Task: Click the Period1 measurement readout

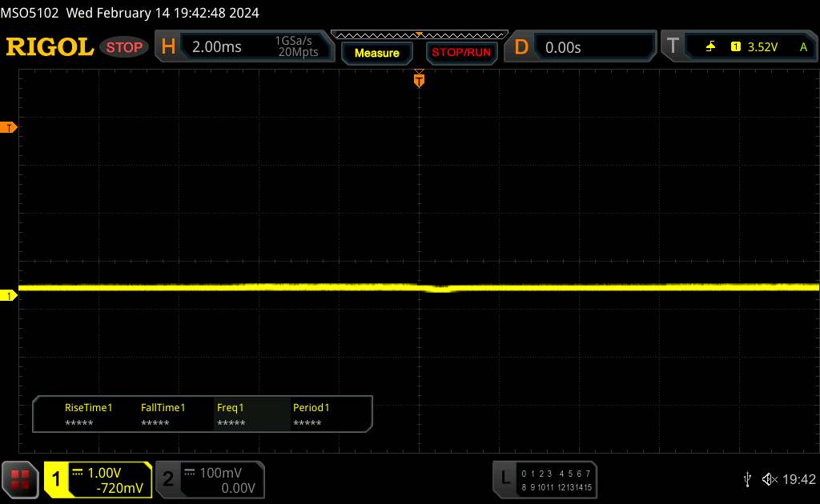Action: pos(312,414)
